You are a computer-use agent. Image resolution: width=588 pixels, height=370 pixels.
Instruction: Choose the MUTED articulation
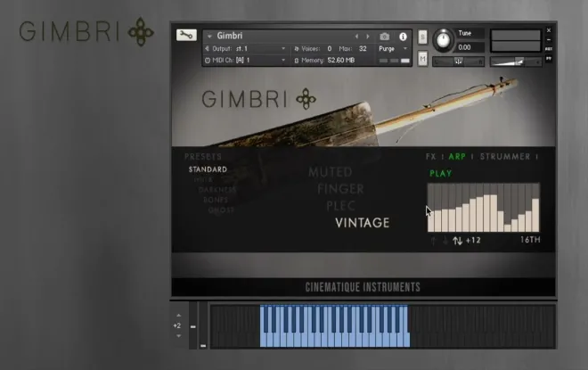pyautogui.click(x=331, y=172)
